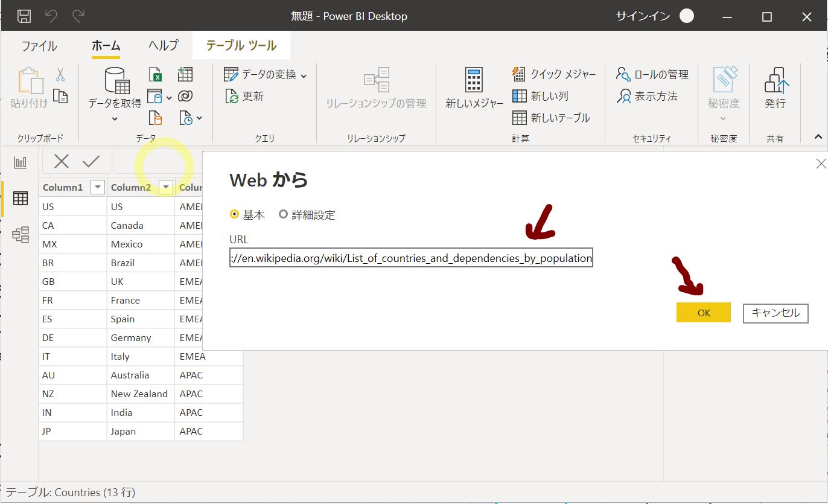Cancel formula with X icon

62,161
